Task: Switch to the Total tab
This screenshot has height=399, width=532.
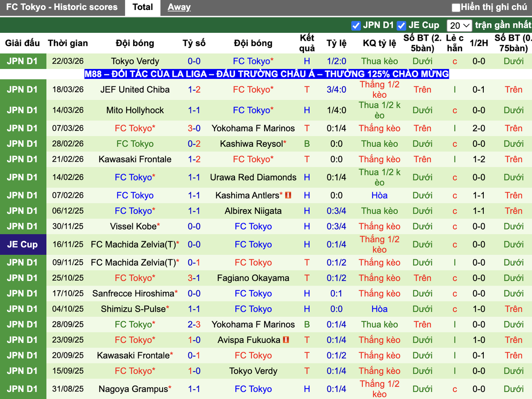Action: [143, 7]
